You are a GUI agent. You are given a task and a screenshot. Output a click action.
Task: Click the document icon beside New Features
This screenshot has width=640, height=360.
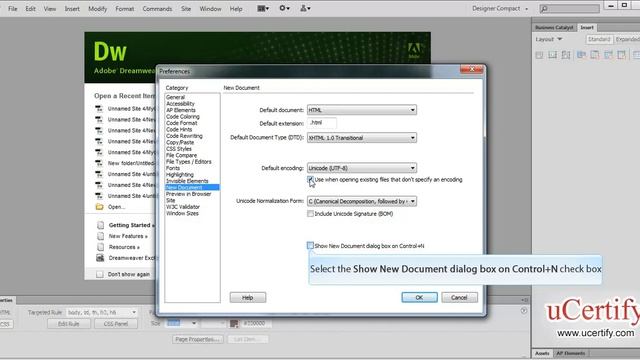tap(100, 236)
